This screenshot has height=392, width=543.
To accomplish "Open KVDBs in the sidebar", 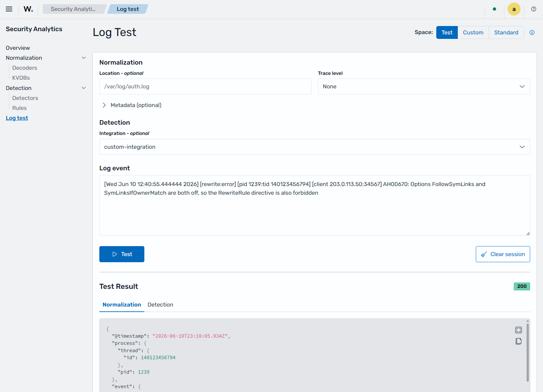I will pyautogui.click(x=21, y=78).
